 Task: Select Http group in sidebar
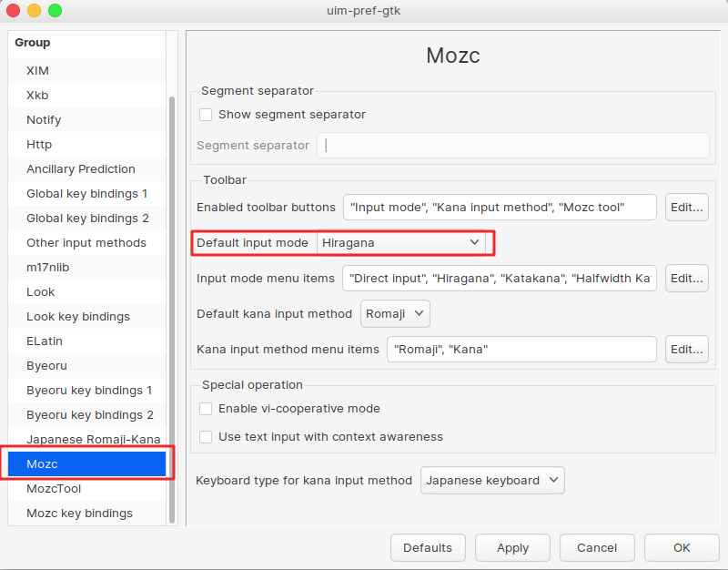(x=86, y=145)
